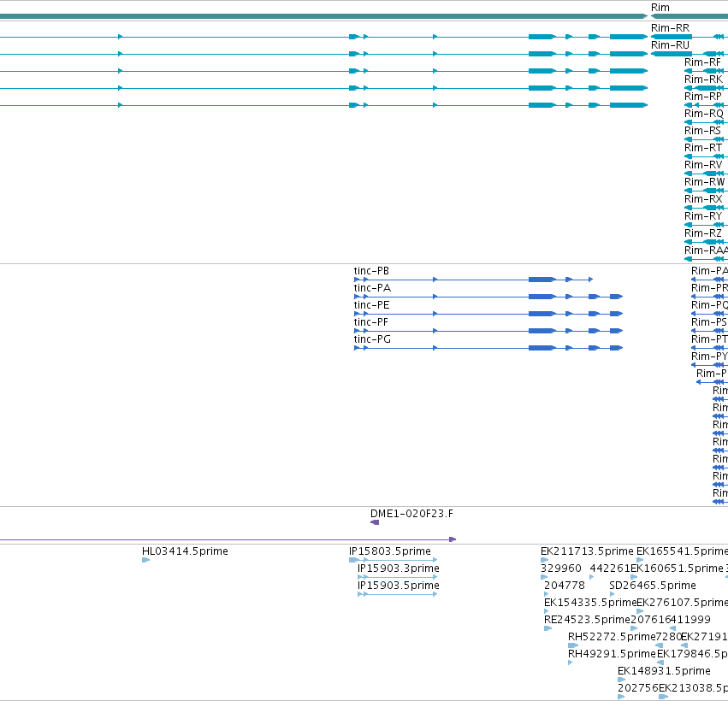Click the Rim-PY polypeptide label
This screenshot has height=701, width=728.
point(709,356)
